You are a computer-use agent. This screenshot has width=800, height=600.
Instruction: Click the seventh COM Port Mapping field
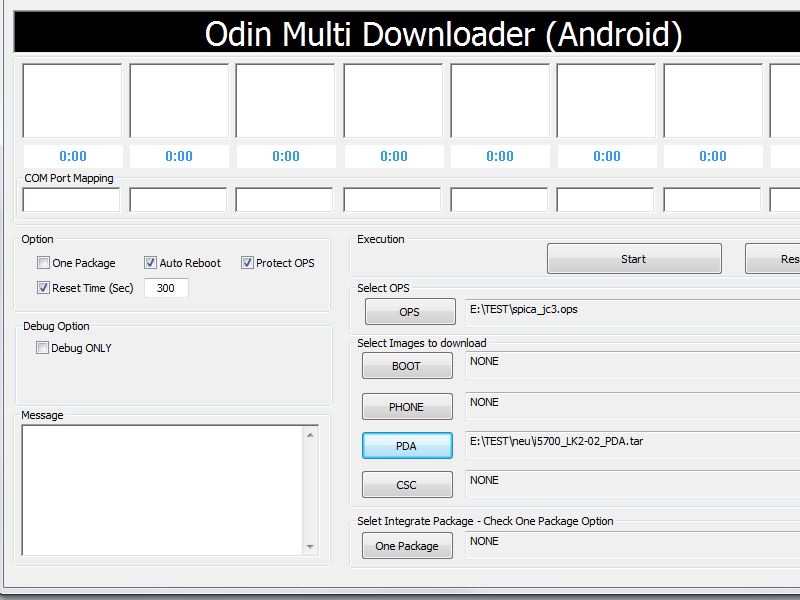click(x=712, y=199)
